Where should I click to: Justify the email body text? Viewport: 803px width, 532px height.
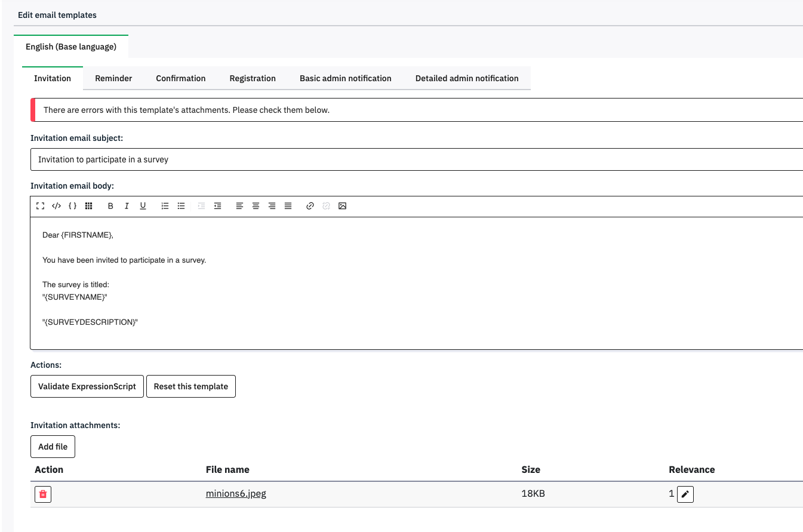pyautogui.click(x=288, y=206)
